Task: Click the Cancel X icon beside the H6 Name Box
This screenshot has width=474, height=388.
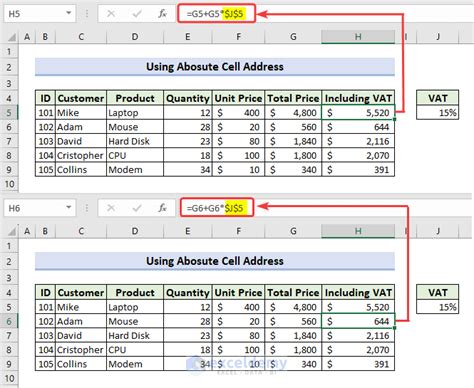Action: click(x=111, y=208)
